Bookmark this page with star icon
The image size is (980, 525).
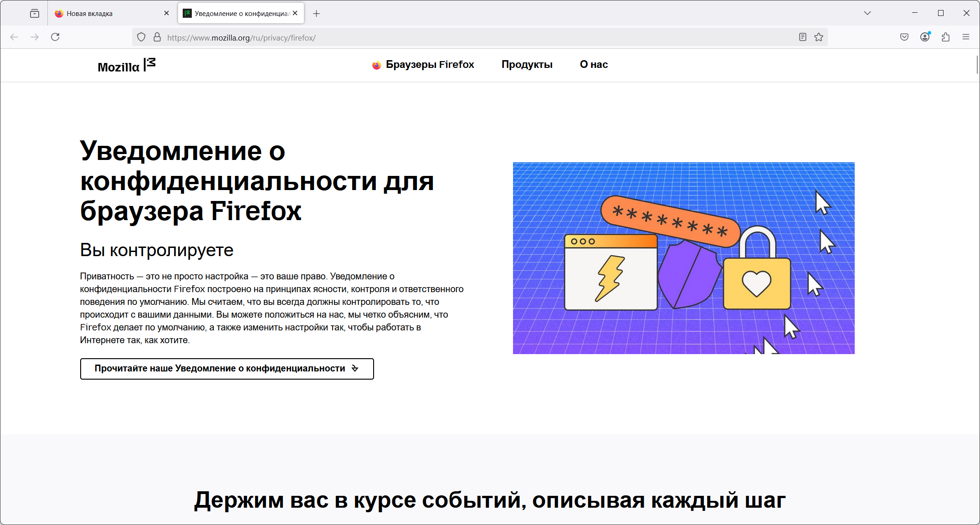click(819, 37)
